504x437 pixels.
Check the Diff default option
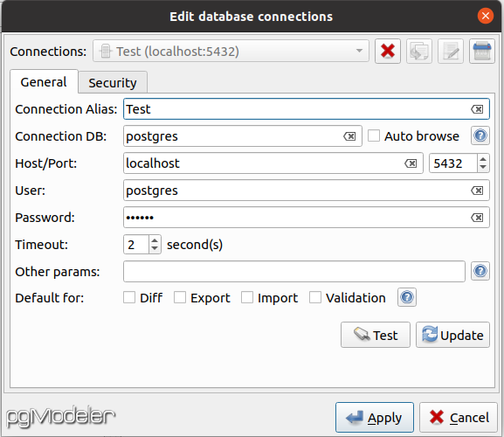click(129, 297)
